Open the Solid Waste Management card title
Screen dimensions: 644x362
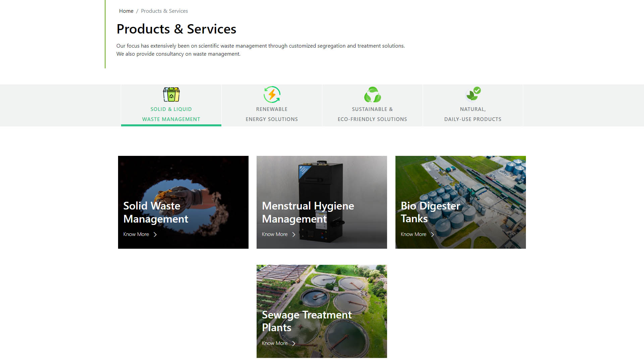click(156, 212)
